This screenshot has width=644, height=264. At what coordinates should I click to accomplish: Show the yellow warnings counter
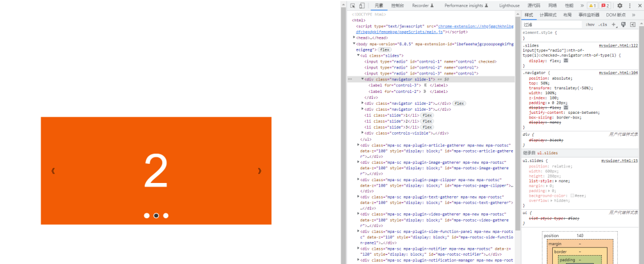[592, 6]
